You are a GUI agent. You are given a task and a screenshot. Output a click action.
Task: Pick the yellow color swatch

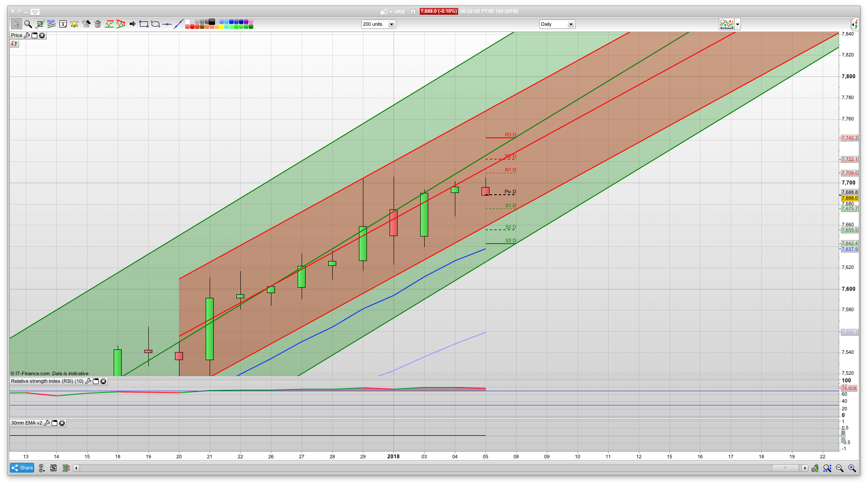pos(221,27)
